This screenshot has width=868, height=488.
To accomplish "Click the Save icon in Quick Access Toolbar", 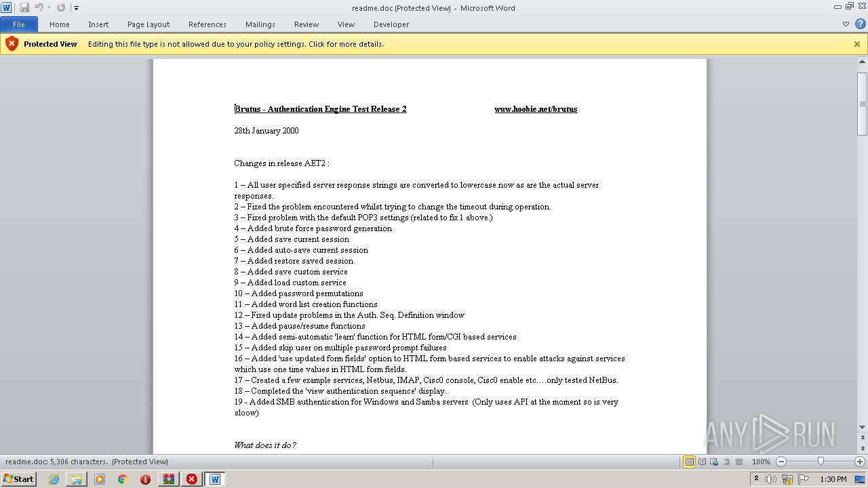I will point(24,7).
